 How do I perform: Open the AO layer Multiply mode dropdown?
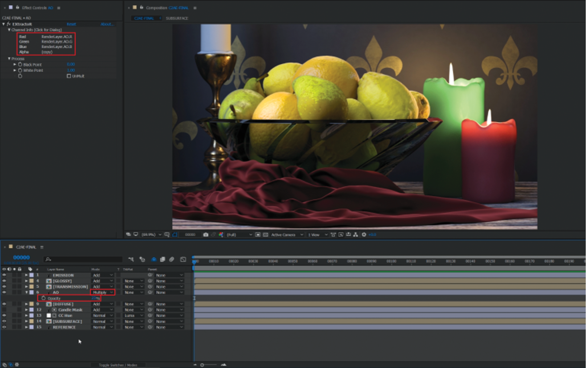(x=102, y=292)
